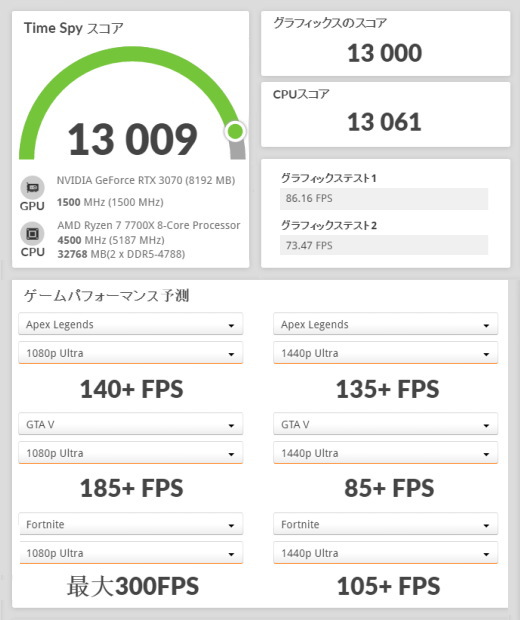Screen dimensions: 520x620
Task: Open the left Apex Legends game dropdown
Action: click(x=130, y=324)
